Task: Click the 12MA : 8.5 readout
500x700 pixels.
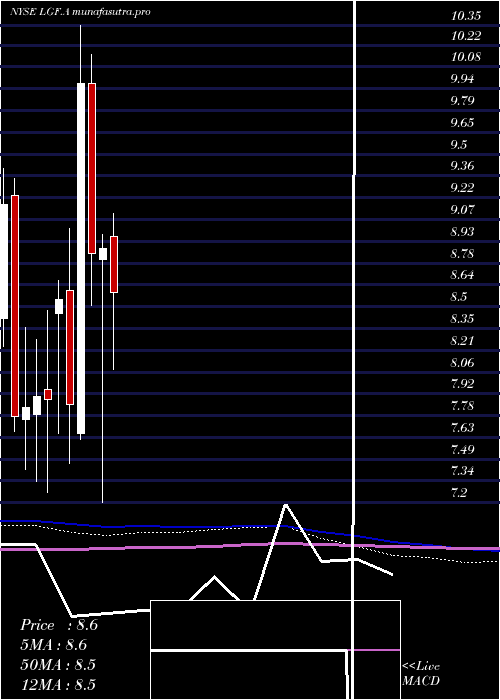Action: pyautogui.click(x=58, y=684)
